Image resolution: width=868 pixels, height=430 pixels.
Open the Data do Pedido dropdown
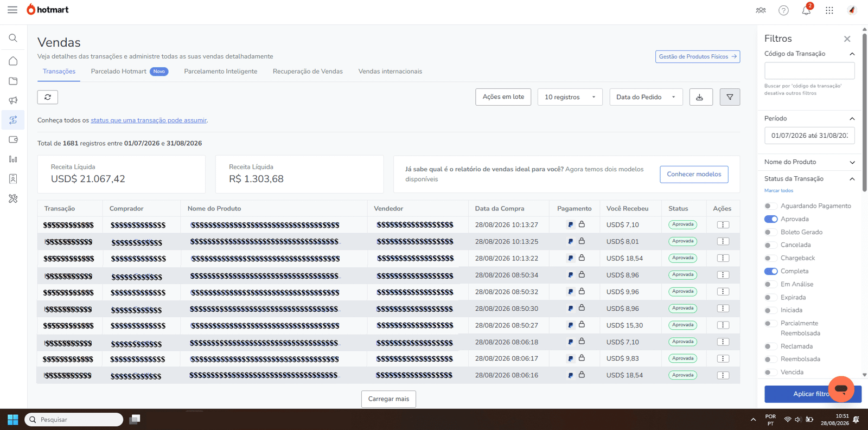646,97
